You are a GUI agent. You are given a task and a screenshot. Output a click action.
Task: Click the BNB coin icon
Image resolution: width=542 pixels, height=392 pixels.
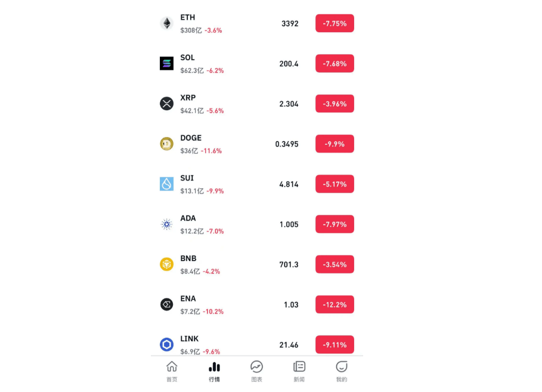pyautogui.click(x=166, y=264)
